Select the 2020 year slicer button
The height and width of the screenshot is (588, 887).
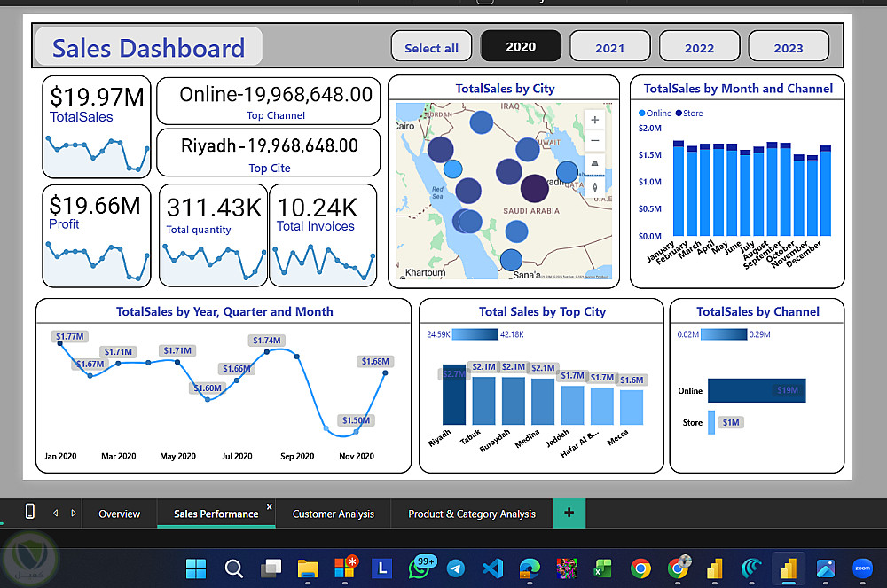(521, 46)
